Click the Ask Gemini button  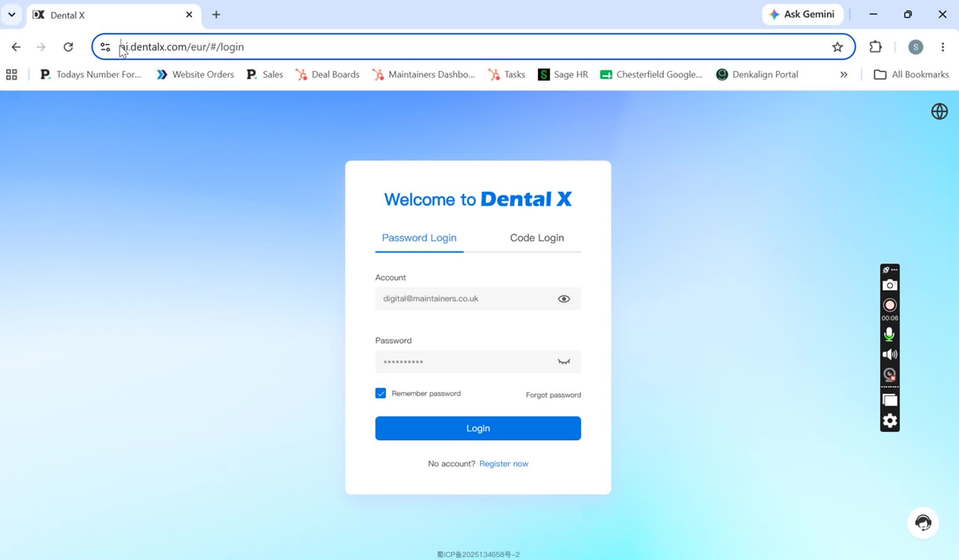(802, 15)
